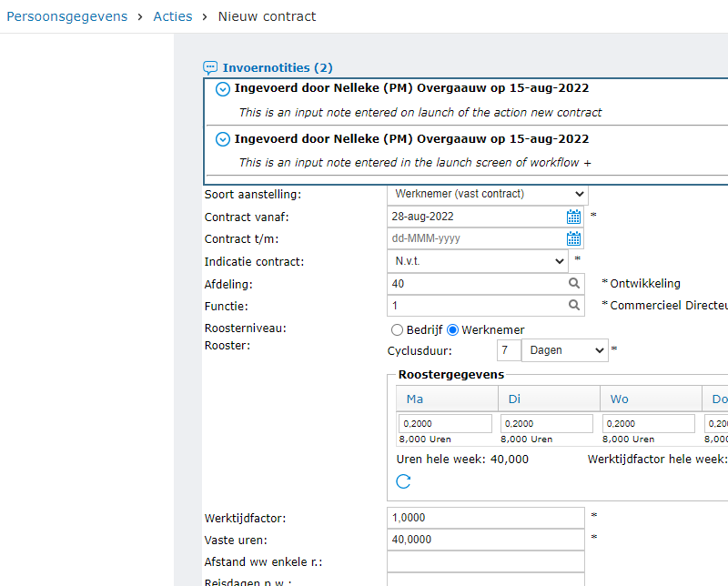This screenshot has width=728, height=586.
Task: Open Acties from the breadcrumb trail
Action: click(x=172, y=15)
